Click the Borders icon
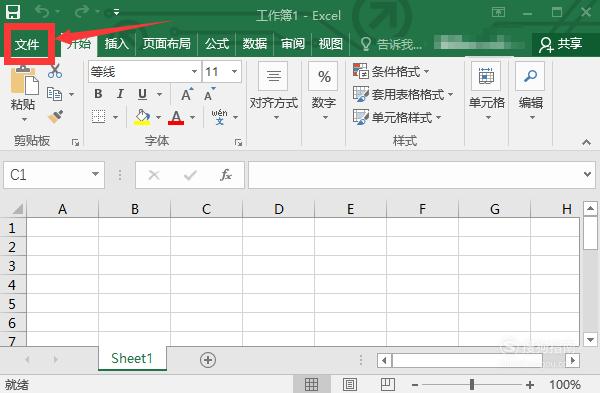 coord(98,117)
